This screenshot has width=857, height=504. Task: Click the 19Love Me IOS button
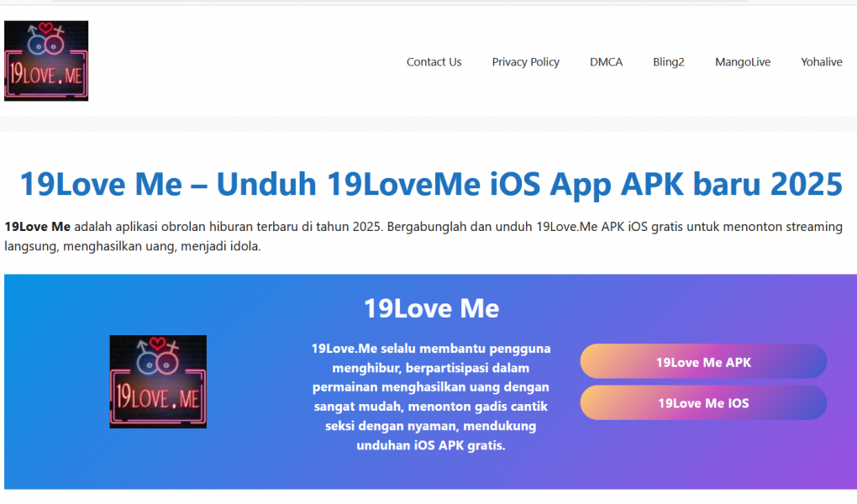pyautogui.click(x=703, y=403)
